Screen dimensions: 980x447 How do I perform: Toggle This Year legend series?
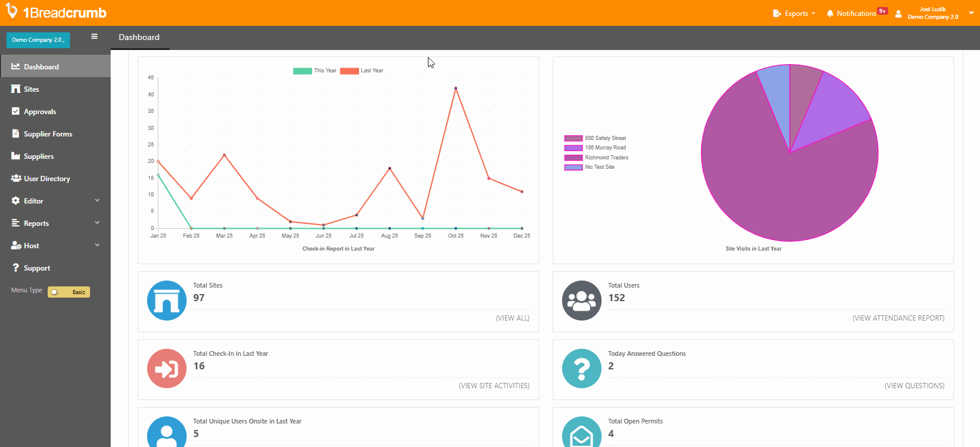(x=303, y=71)
